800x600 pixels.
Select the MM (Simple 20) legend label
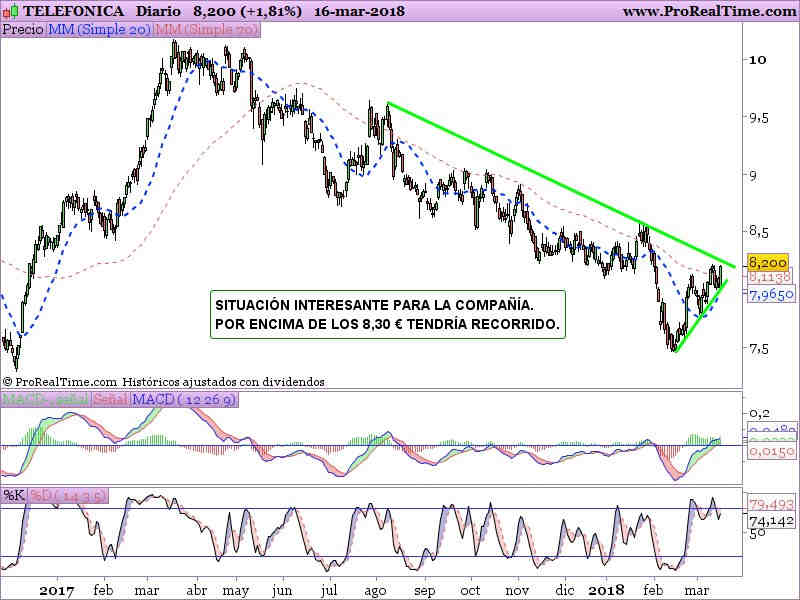tap(99, 29)
